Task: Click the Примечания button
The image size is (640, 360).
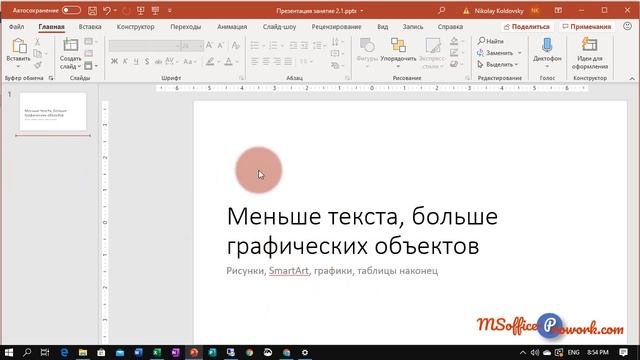Action: pos(587,27)
